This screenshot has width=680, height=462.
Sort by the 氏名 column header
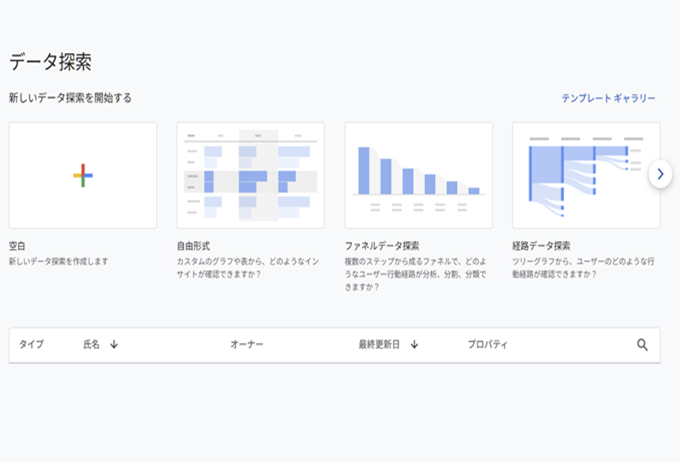click(92, 344)
